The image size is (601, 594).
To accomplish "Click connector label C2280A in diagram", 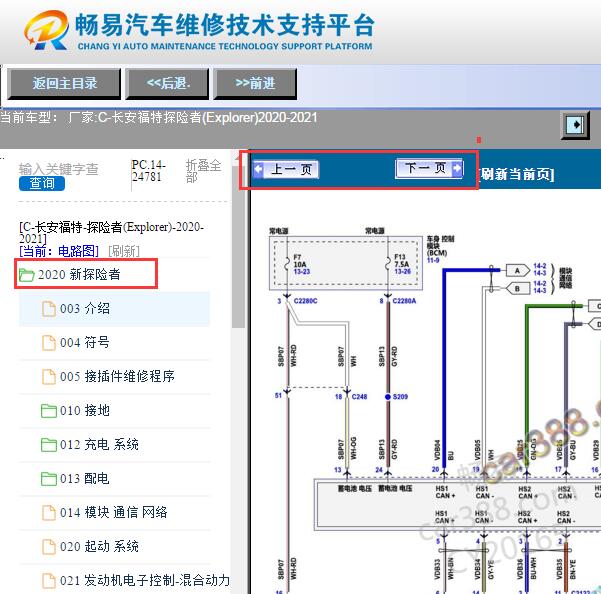I will point(404,301).
